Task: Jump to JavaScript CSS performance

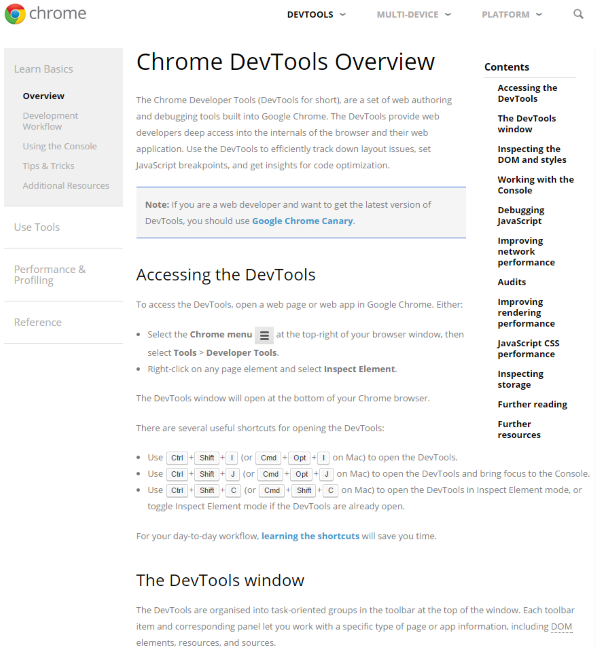Action: [528, 349]
